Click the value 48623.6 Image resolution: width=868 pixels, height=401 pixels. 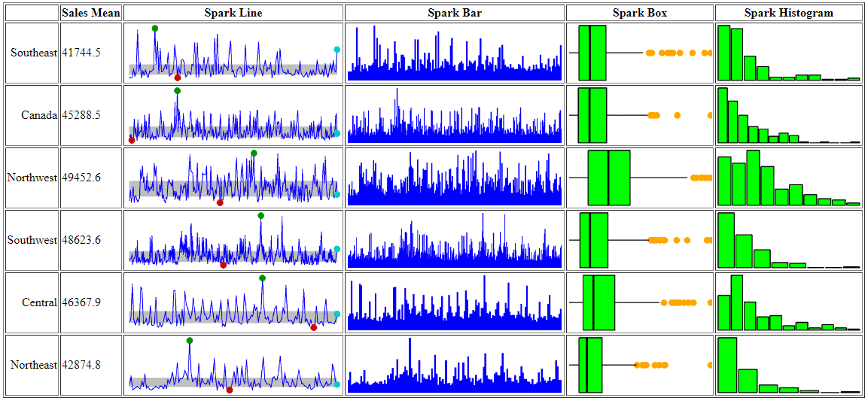coord(81,241)
